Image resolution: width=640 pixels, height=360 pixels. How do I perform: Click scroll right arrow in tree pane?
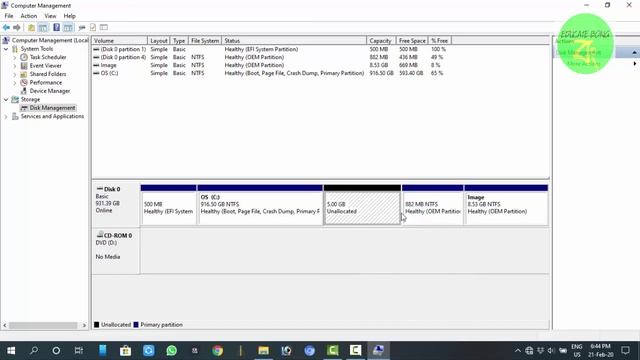tap(84, 325)
